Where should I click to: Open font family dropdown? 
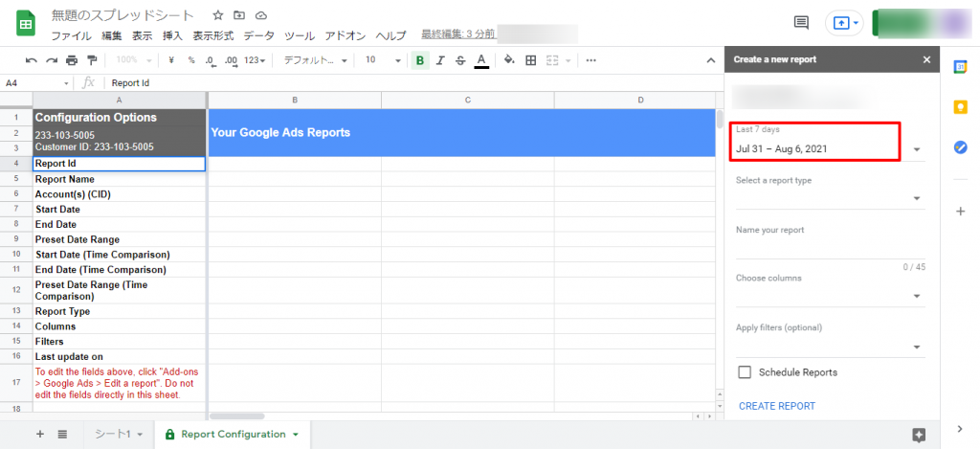tap(317, 60)
